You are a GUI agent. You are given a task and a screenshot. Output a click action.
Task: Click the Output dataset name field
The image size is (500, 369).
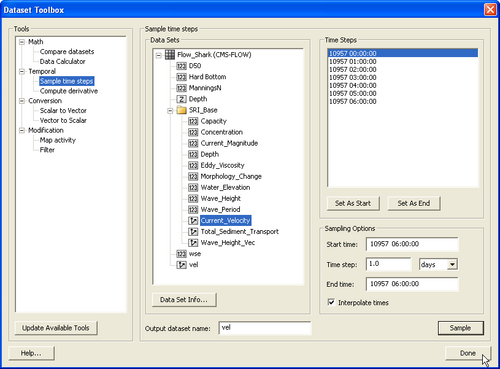[x=265, y=328]
